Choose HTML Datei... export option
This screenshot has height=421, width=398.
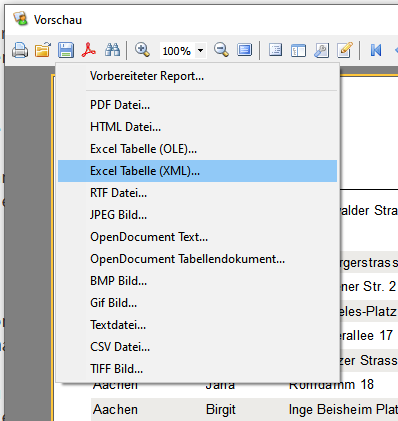pos(197,127)
